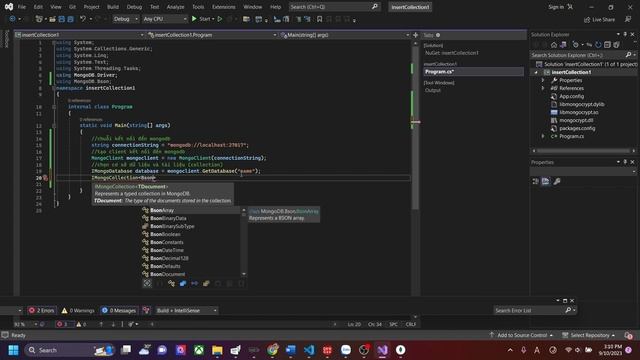This screenshot has height=360, width=640.
Task: Select mongocrypt.dll file
Action: coord(576,120)
